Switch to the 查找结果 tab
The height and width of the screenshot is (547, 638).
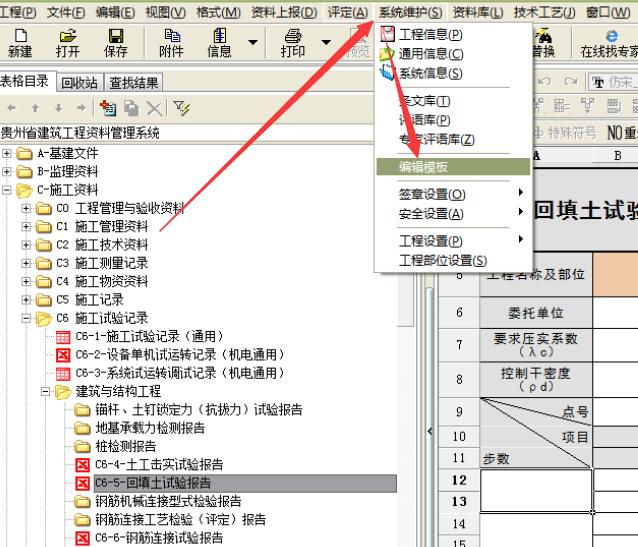pyautogui.click(x=133, y=83)
